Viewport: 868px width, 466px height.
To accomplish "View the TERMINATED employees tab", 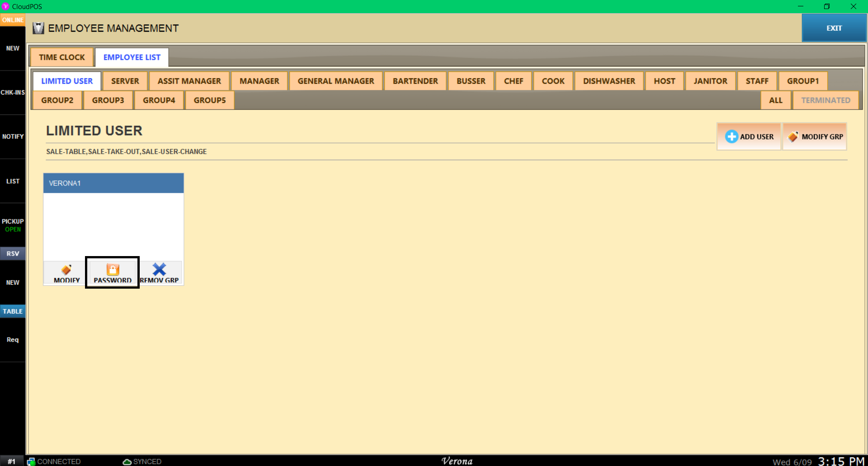I will 825,100.
